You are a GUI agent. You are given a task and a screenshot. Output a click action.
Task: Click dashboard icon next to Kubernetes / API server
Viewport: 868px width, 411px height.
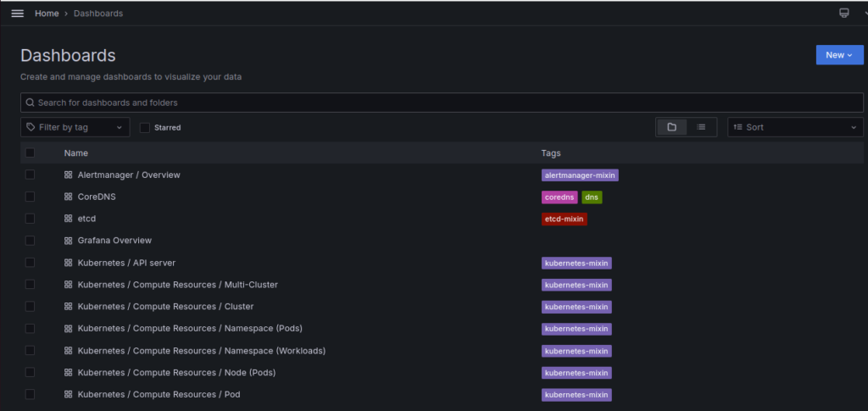[x=68, y=263]
